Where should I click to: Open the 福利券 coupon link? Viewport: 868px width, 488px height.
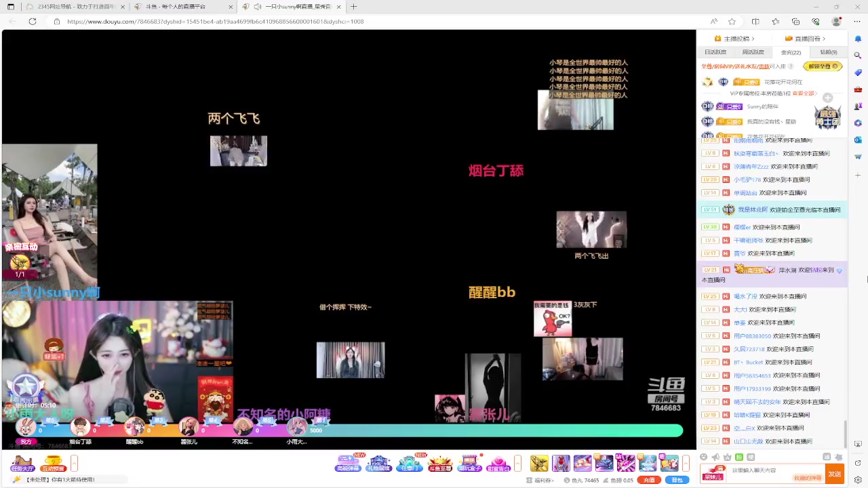click(x=540, y=480)
